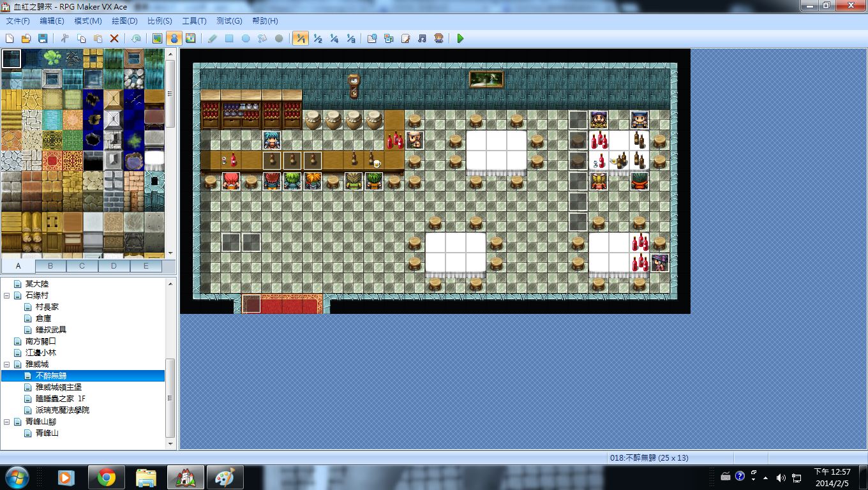Select the Pencil drawing tool

(213, 38)
